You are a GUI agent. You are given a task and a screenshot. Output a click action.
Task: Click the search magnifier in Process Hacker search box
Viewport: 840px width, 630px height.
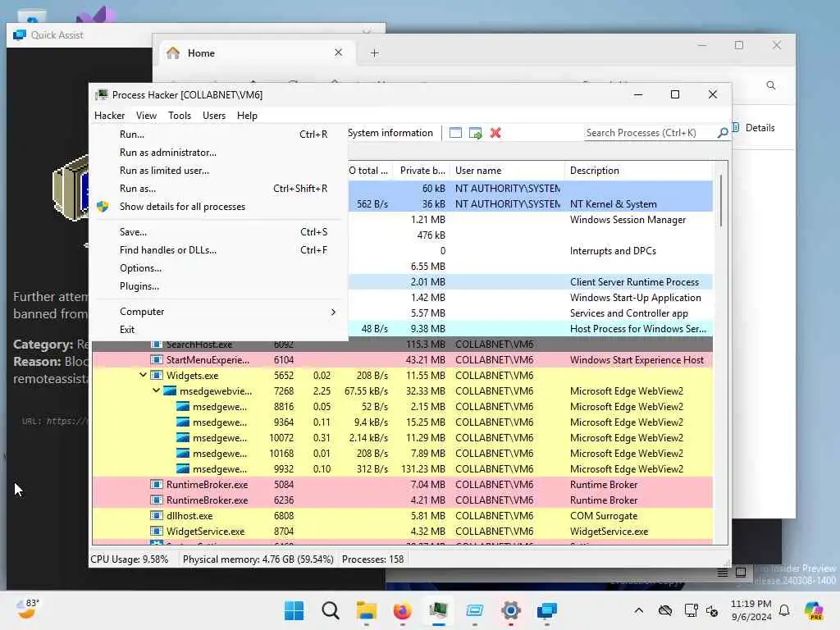[x=722, y=133]
